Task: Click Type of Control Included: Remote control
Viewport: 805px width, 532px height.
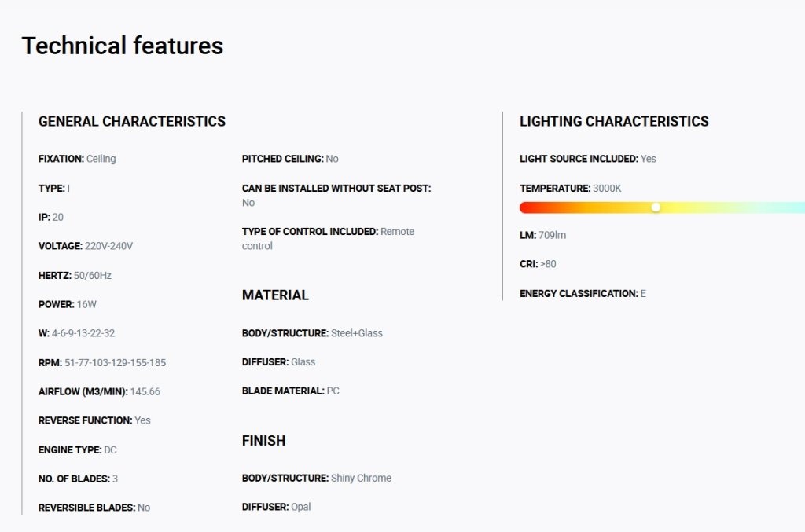Action: coord(328,239)
